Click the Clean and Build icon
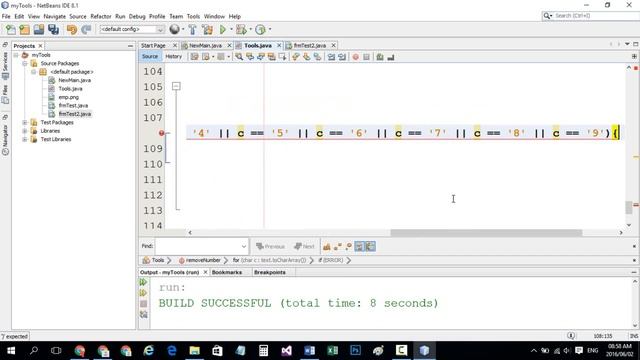Screen dimensions: 640x360 point(207,29)
